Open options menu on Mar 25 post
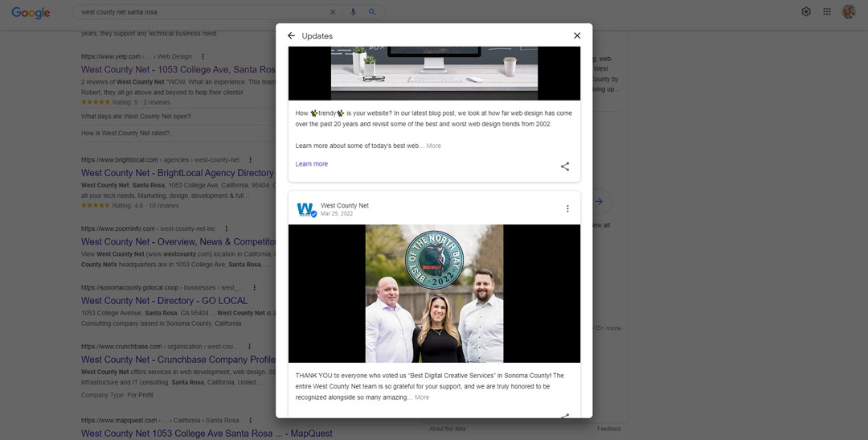The width and height of the screenshot is (868, 440). click(x=567, y=208)
